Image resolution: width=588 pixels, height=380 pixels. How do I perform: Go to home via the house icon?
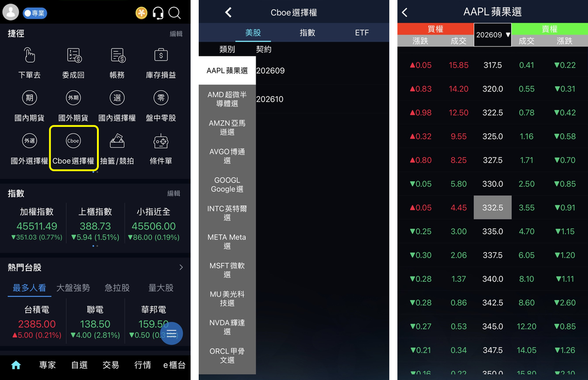16,365
